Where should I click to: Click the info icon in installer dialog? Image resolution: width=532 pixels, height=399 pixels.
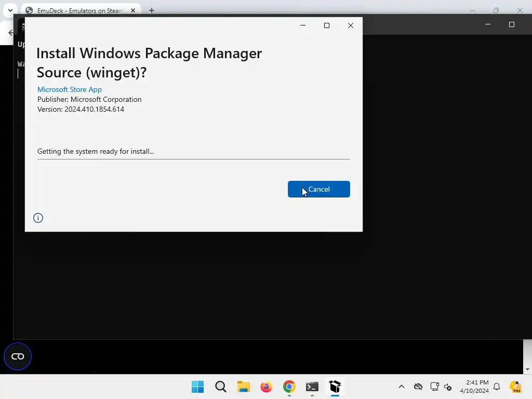[x=38, y=218]
